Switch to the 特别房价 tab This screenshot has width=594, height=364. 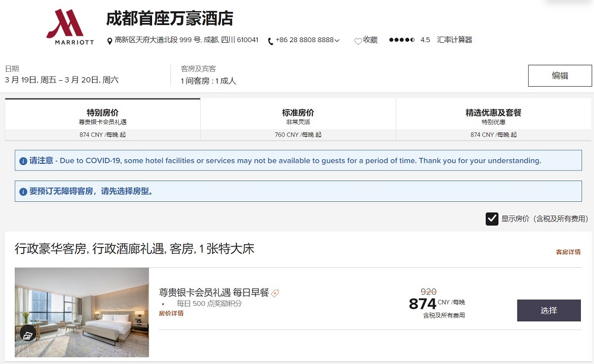tap(103, 119)
